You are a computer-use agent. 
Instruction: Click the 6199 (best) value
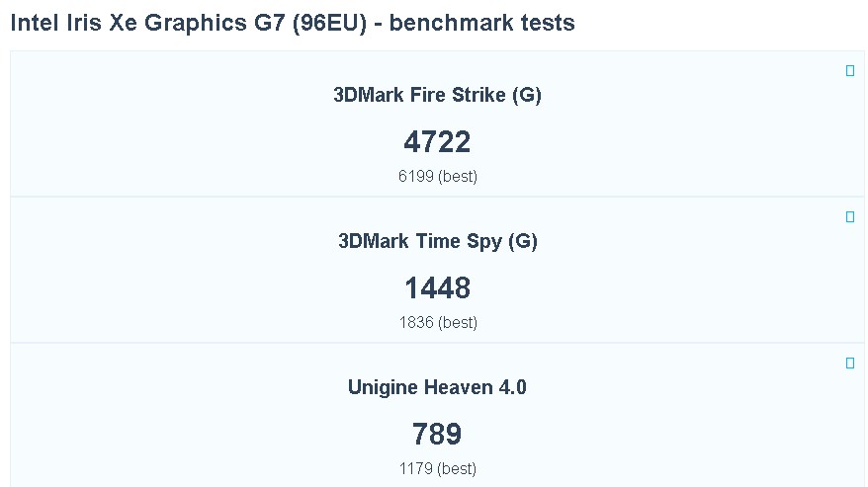[x=437, y=177]
